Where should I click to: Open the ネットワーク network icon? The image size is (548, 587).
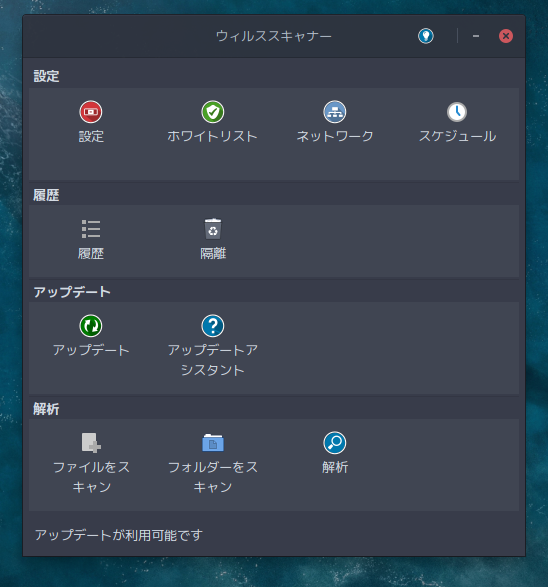[335, 112]
